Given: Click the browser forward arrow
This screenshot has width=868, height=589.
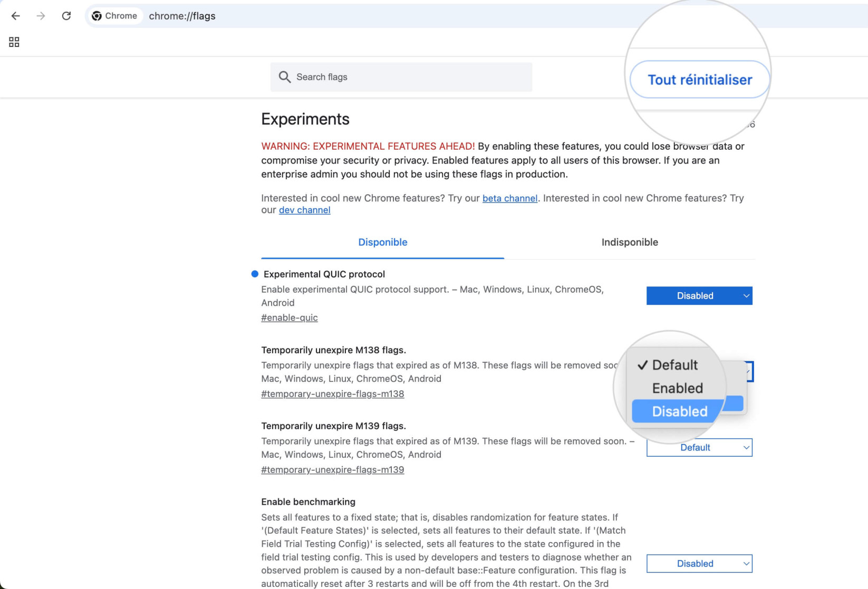Looking at the screenshot, I should click(x=41, y=16).
